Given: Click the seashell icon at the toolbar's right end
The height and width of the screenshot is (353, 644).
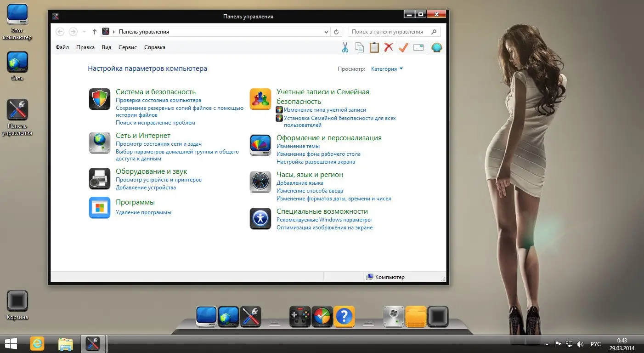Looking at the screenshot, I should pyautogui.click(x=436, y=47).
